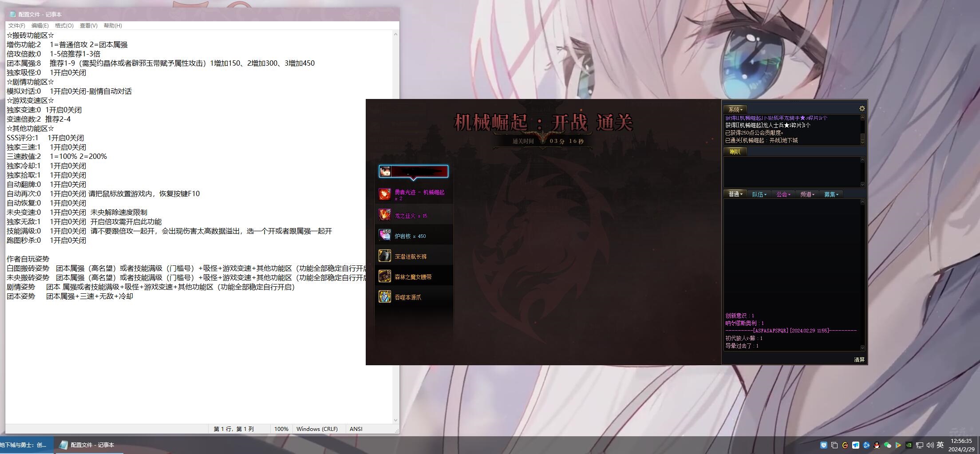Click the 独家无敌:1 line in Notepad
The image size is (980, 454).
coord(84,222)
